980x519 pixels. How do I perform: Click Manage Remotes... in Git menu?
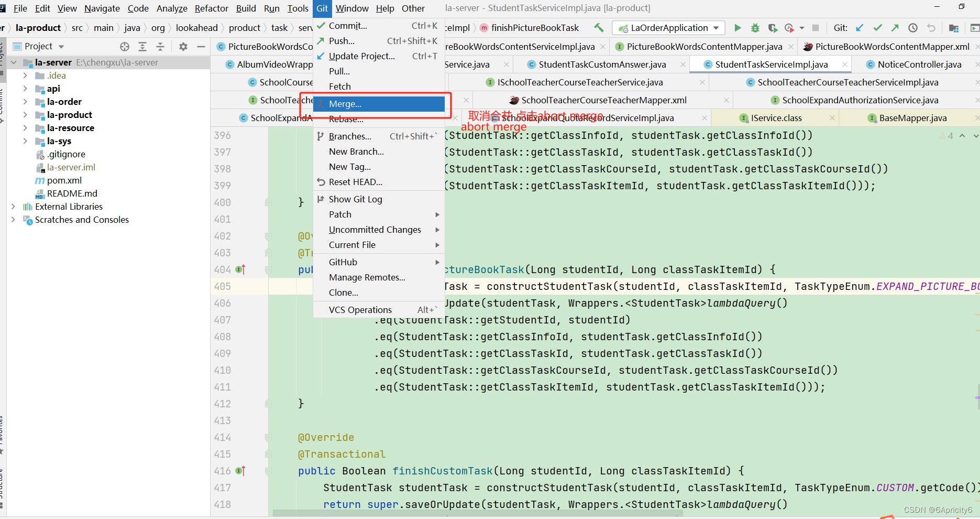point(379,277)
